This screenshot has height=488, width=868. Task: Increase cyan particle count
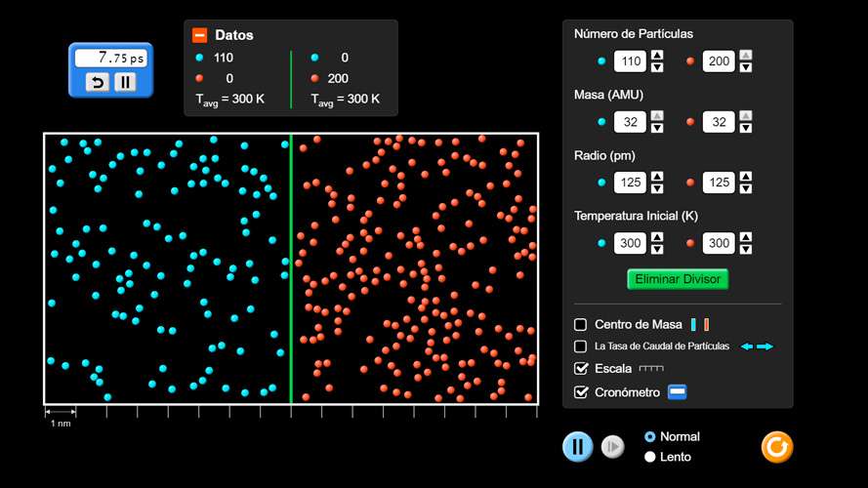click(657, 56)
